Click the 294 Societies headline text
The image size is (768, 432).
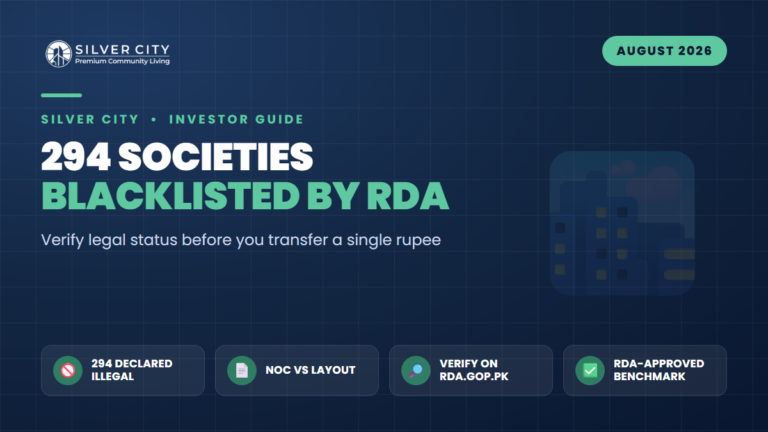(x=177, y=157)
